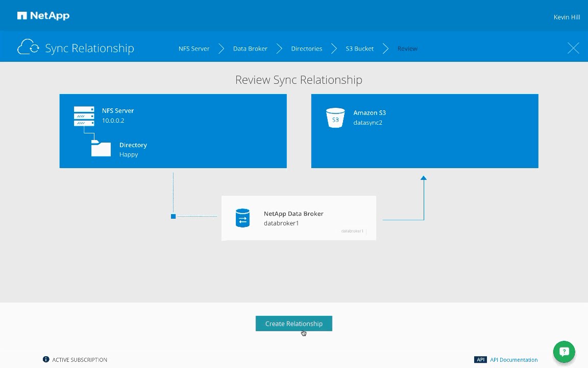This screenshot has width=588, height=368.
Task: Click the Amazon S3 bucket icon
Action: [335, 118]
